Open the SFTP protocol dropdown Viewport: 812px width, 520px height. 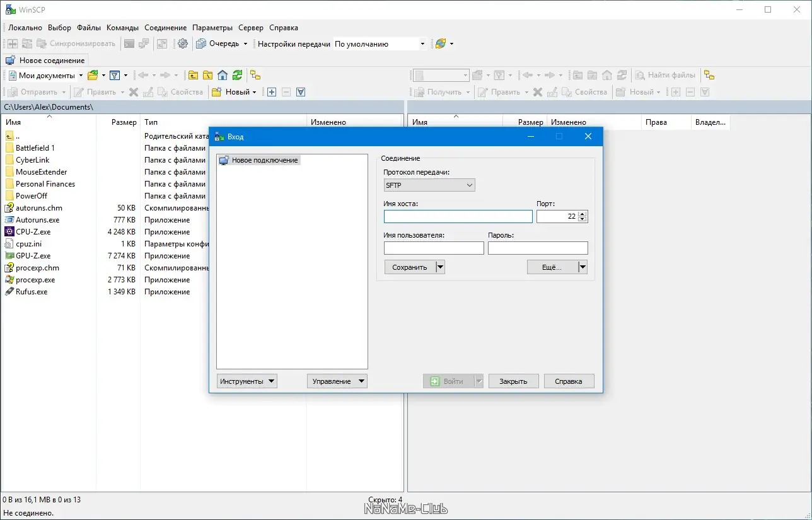coord(469,185)
